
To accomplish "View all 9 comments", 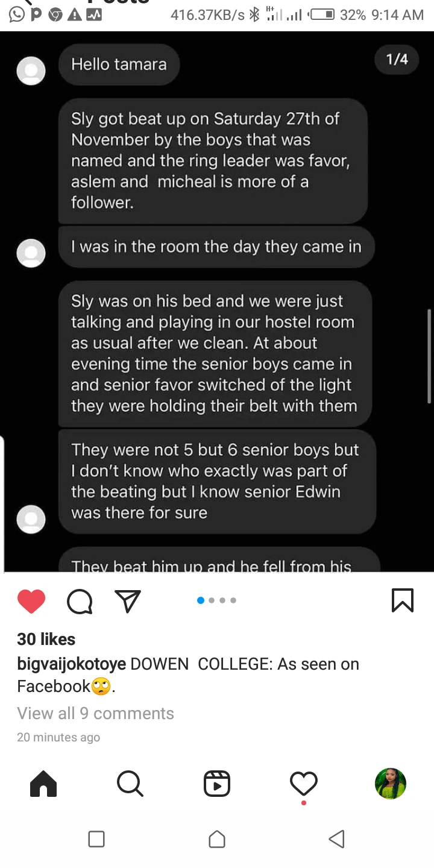I will (x=95, y=713).
